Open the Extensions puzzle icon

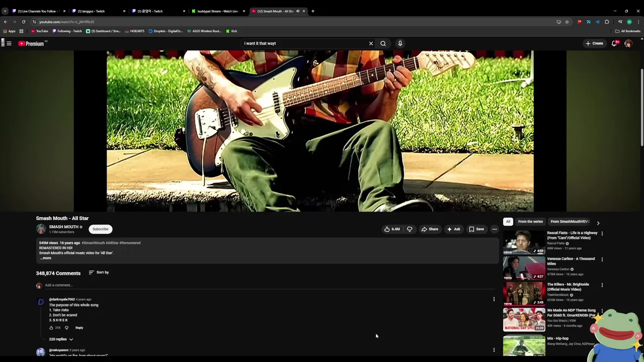(x=607, y=22)
